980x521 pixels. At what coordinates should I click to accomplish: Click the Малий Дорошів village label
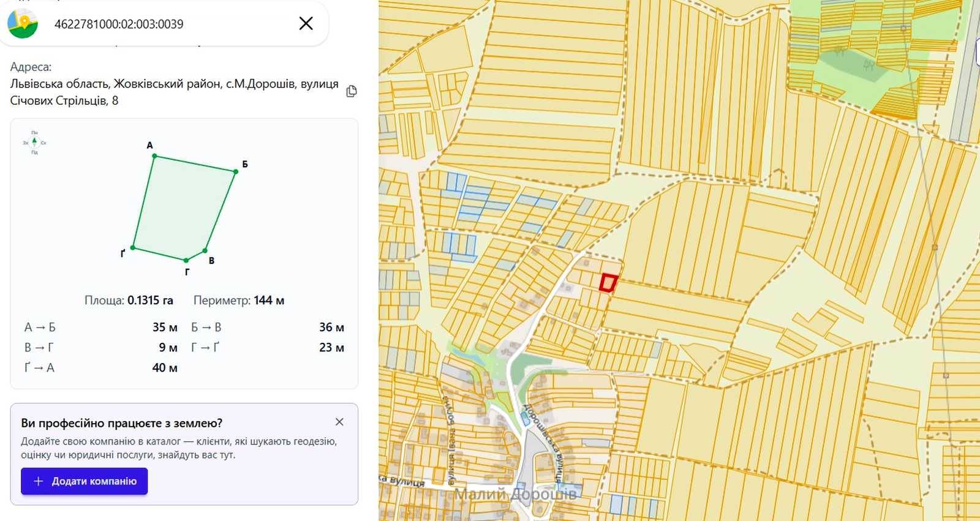(515, 493)
